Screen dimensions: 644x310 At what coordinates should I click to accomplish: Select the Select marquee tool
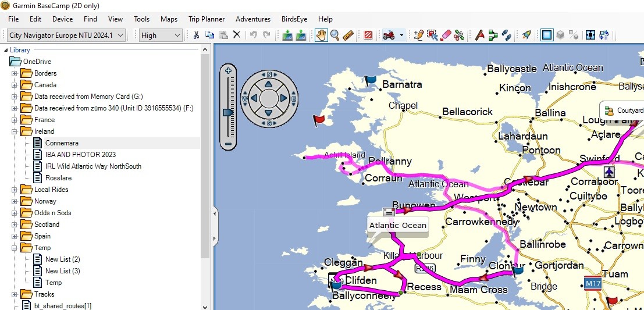coord(432,35)
